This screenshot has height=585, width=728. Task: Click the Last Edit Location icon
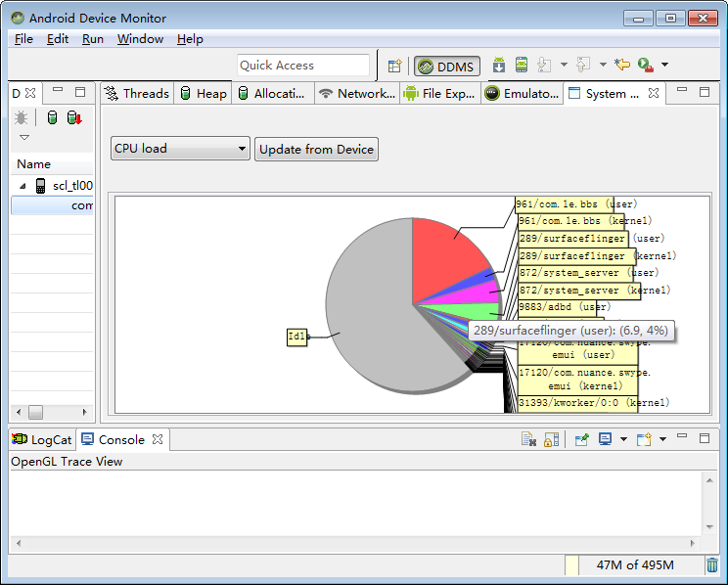pos(622,65)
